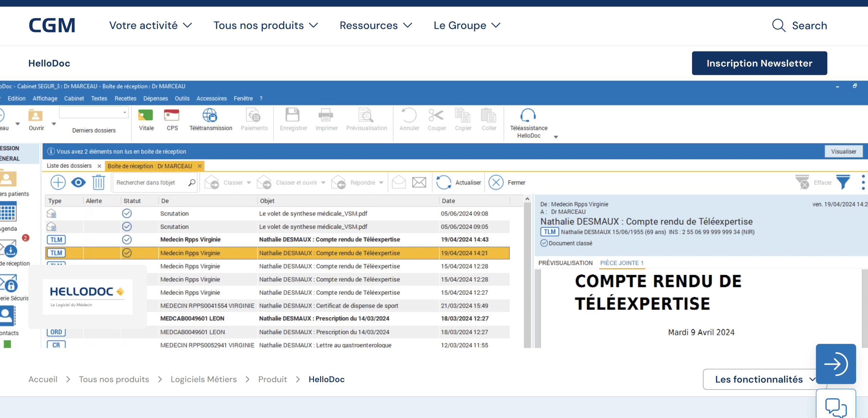Click the Coller clipboard icon
The height and width of the screenshot is (418, 868).
point(489,115)
